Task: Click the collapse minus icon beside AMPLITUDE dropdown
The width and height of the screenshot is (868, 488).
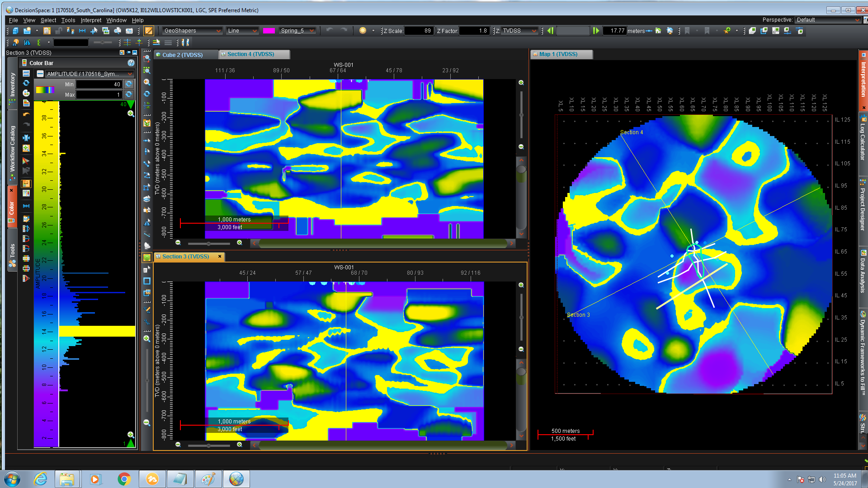Action: [x=40, y=74]
